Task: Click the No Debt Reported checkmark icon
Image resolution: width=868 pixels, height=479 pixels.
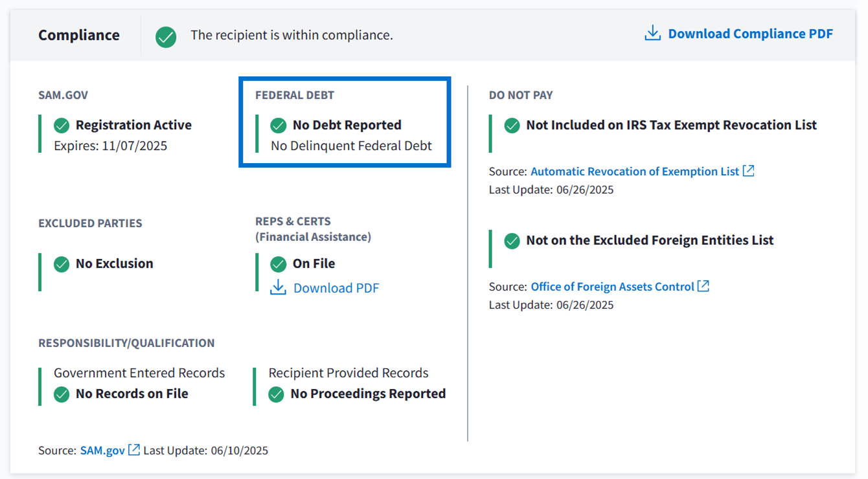Action: click(279, 125)
